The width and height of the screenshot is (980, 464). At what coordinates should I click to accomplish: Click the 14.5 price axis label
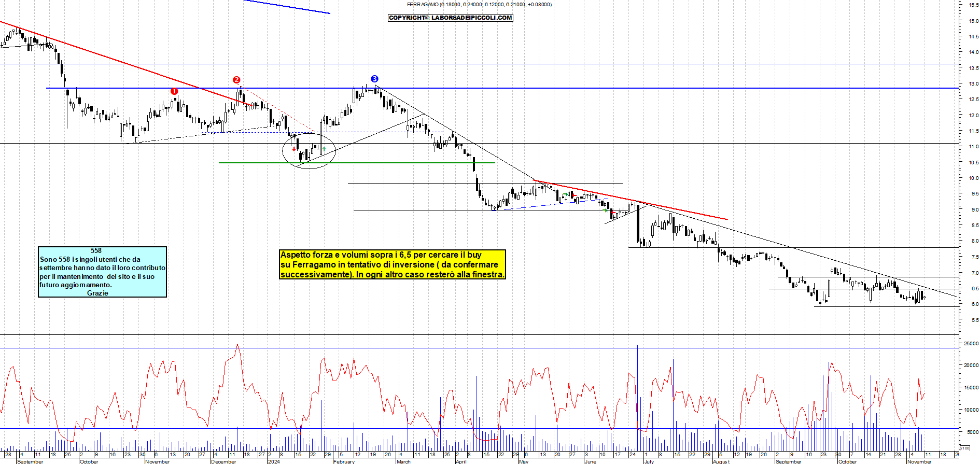[x=973, y=36]
